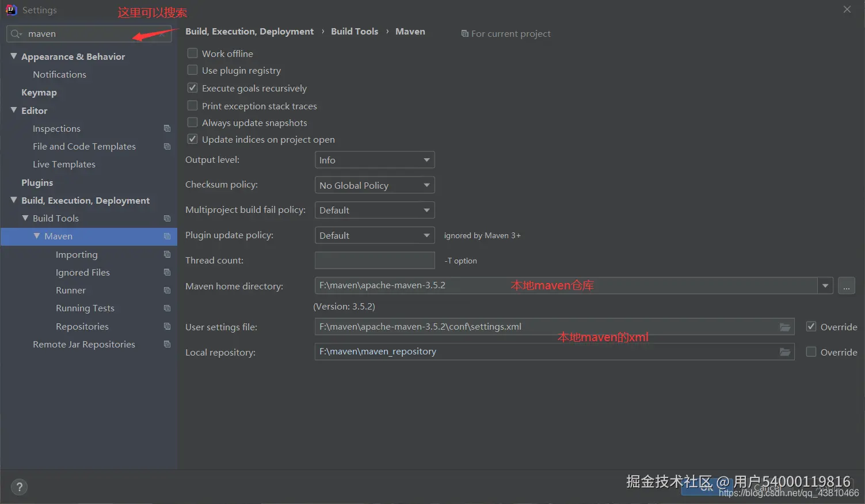The width and height of the screenshot is (865, 504).
Task: Click project-level icon next to Inspections
Action: [x=167, y=128]
